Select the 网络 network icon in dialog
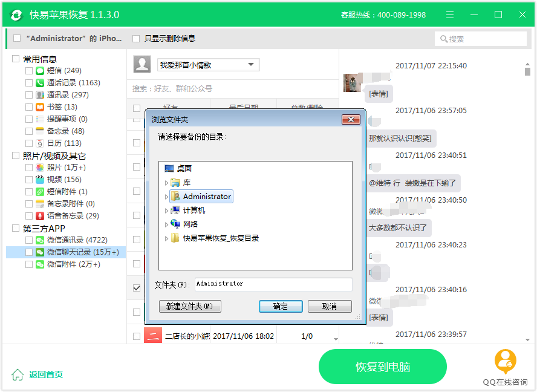Screen dimensions: 537x392 (175, 224)
